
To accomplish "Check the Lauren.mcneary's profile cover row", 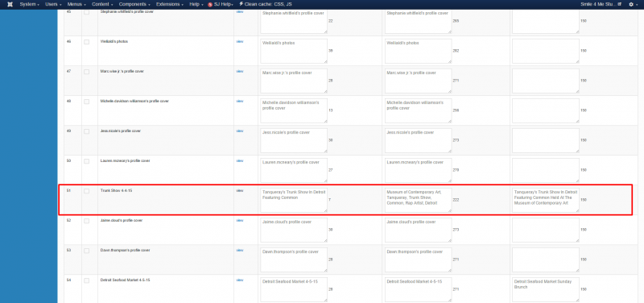I will point(87,161).
